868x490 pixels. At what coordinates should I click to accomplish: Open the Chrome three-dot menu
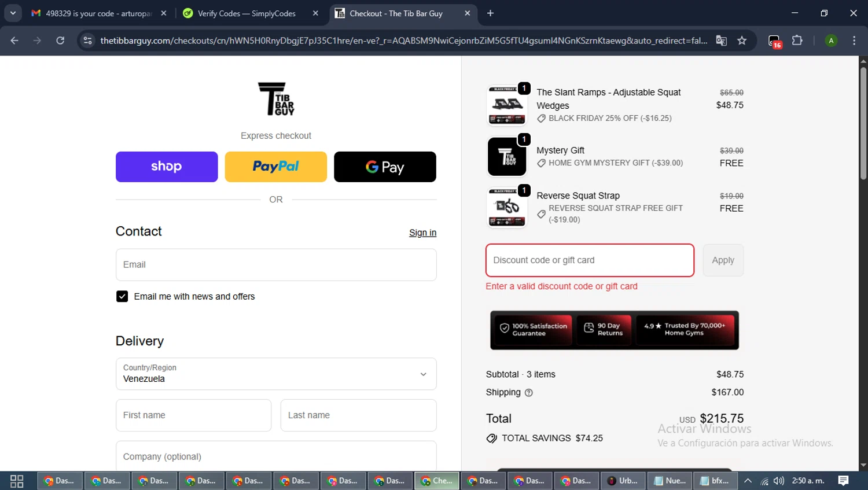[854, 40]
